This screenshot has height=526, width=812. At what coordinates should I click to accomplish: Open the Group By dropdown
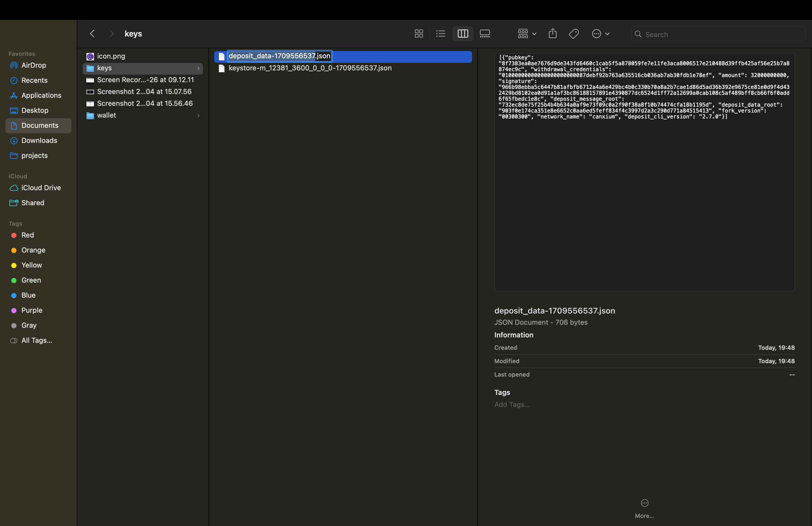coord(527,34)
